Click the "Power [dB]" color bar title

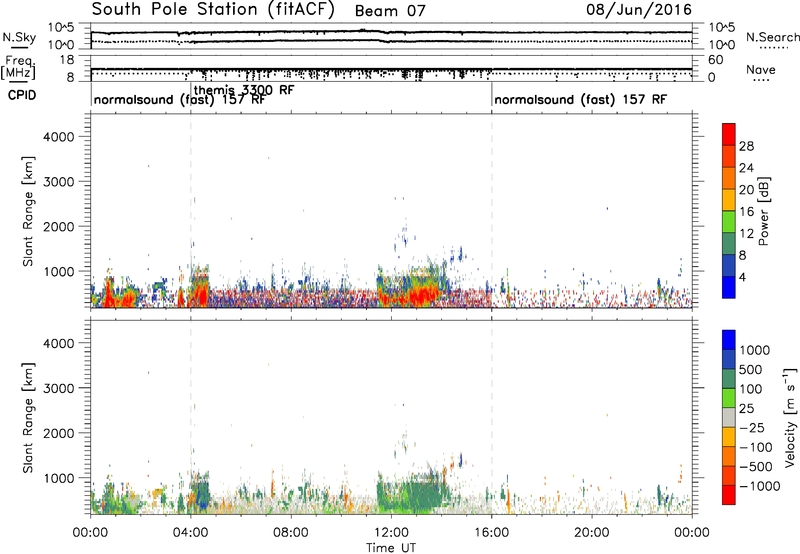(764, 211)
